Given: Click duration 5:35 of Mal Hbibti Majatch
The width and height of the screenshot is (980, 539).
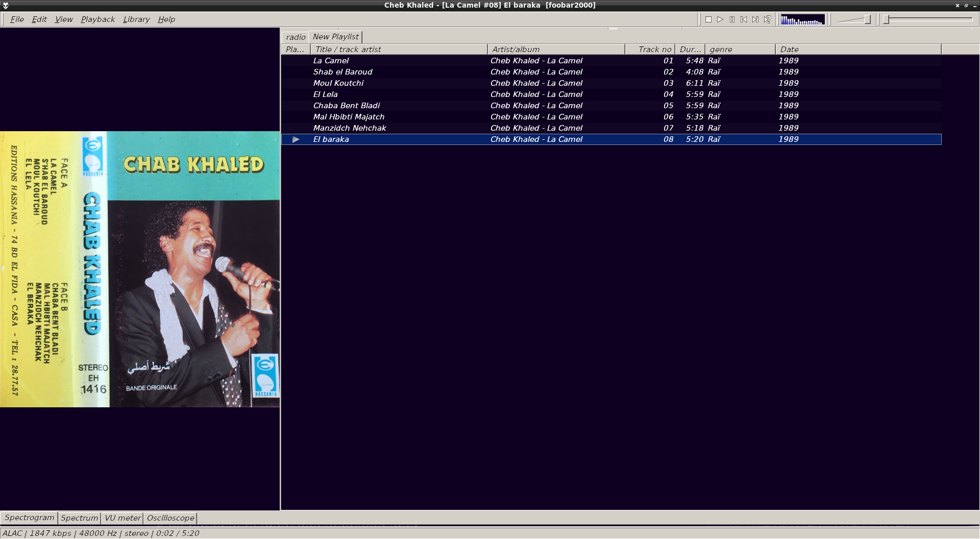Looking at the screenshot, I should click(x=694, y=117).
